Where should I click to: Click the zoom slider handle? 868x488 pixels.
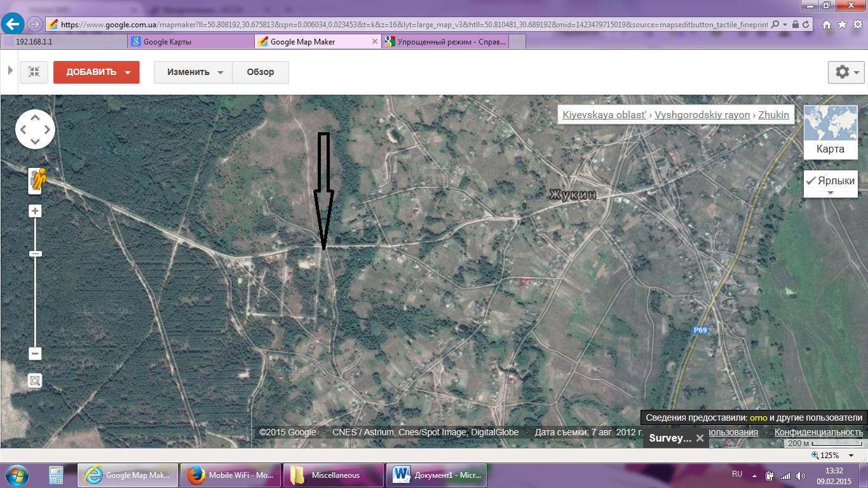coord(35,254)
